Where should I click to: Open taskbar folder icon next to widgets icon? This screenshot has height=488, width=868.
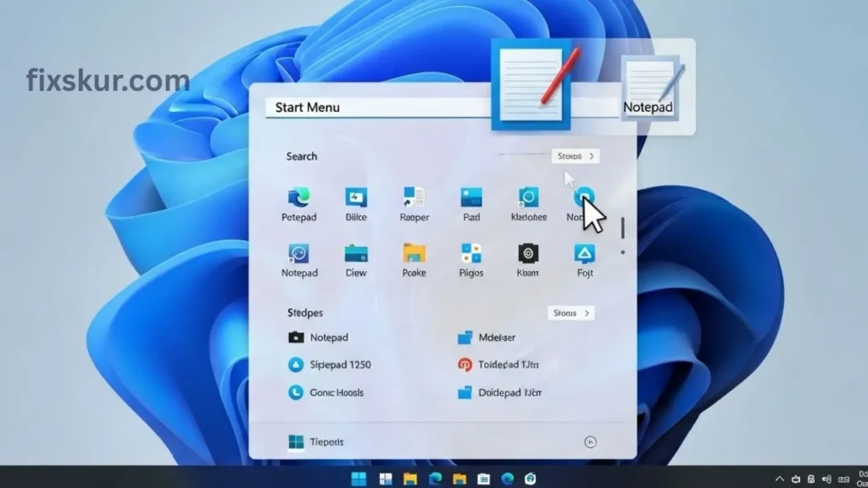[x=410, y=479]
